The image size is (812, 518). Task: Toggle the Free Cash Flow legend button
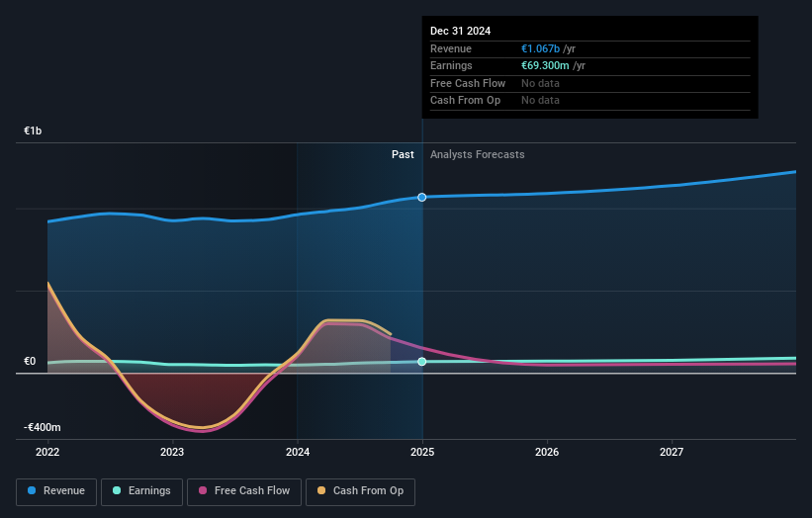point(244,491)
